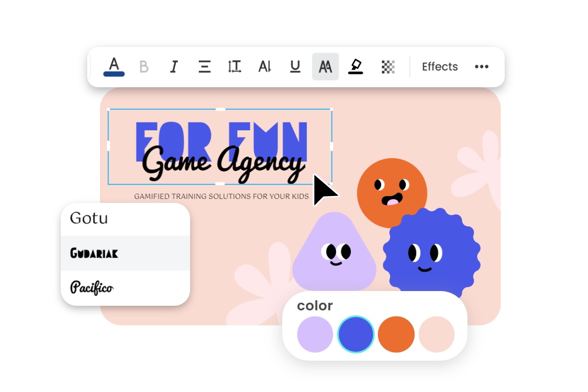
Task: Open the text color tool
Action: 114,67
